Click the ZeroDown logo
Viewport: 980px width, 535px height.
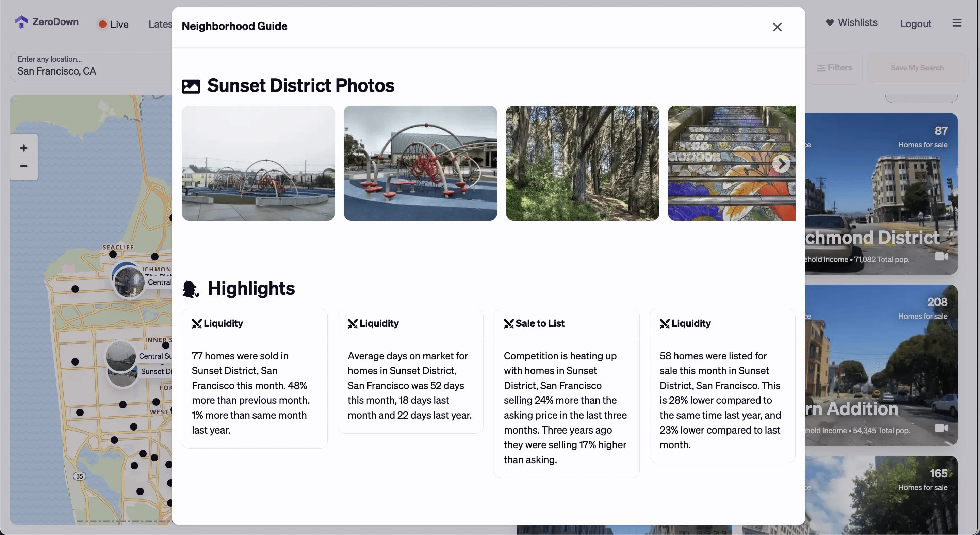pos(47,22)
